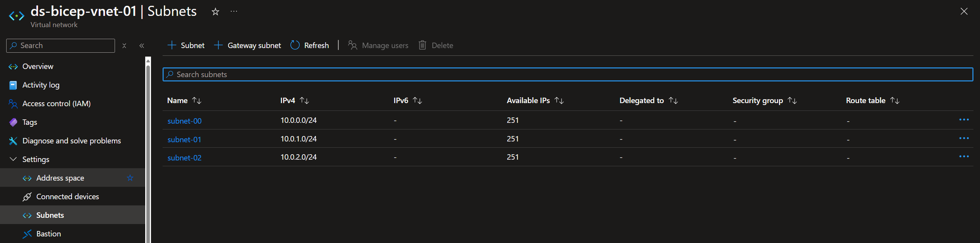Collapse the sidebar with double chevron icon
This screenshot has height=243, width=980.
tap(142, 46)
